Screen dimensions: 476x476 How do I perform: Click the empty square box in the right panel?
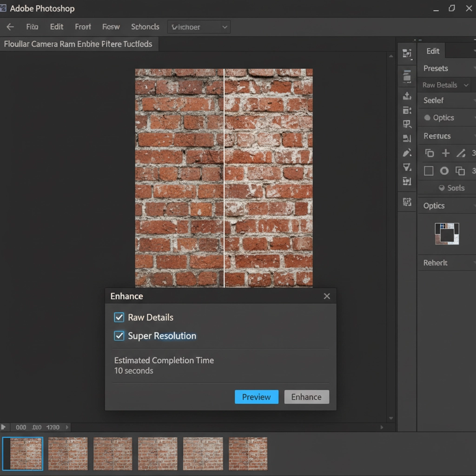point(429,171)
